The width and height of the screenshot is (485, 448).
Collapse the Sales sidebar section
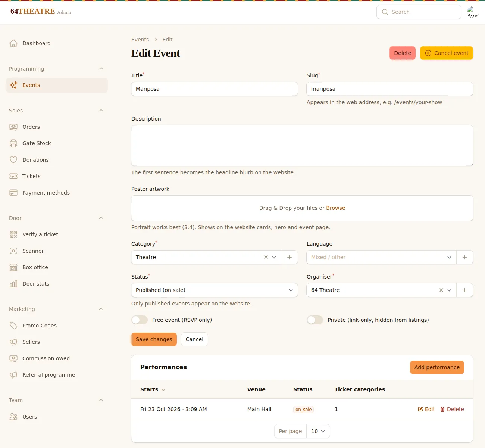click(101, 111)
